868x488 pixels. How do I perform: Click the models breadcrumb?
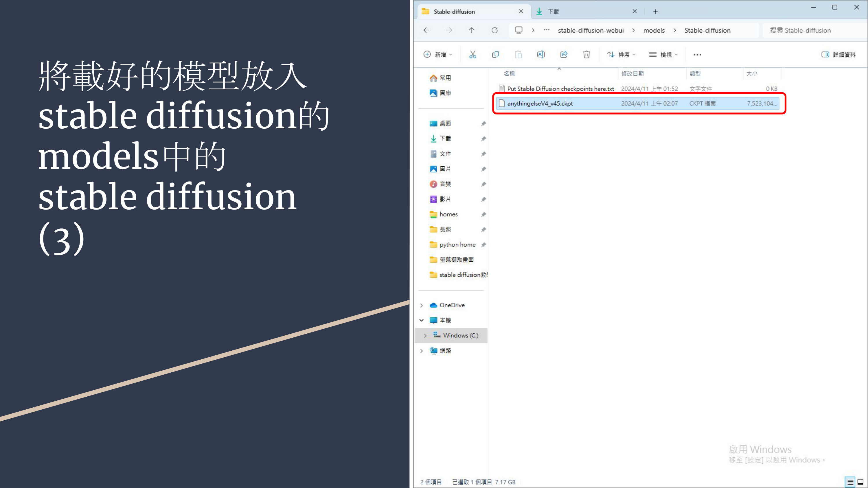[x=654, y=30]
